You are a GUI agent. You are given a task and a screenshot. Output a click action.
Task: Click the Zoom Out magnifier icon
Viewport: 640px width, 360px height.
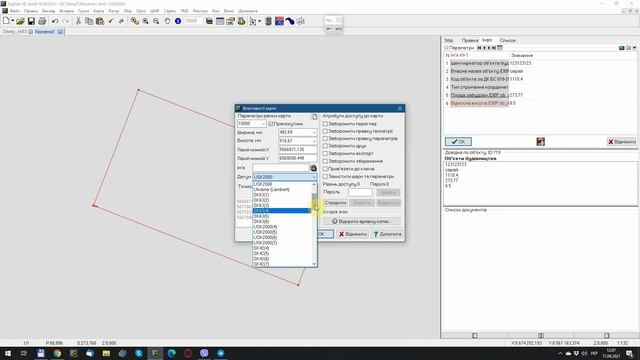(x=156, y=21)
